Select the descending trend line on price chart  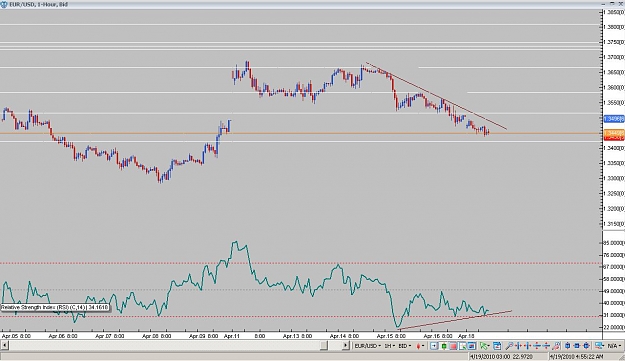(x=436, y=96)
